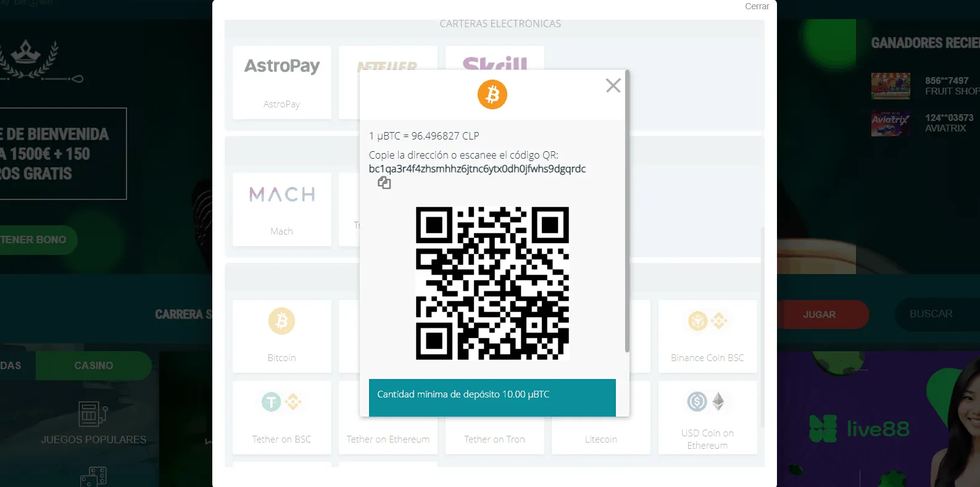Select the Bitcoin payment tile icon

click(x=281, y=321)
